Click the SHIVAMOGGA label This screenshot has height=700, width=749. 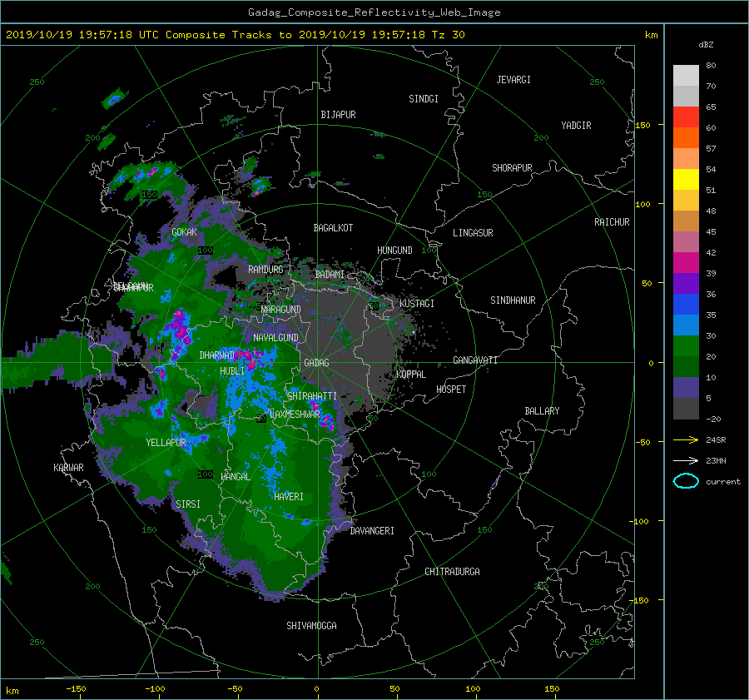coord(311,626)
